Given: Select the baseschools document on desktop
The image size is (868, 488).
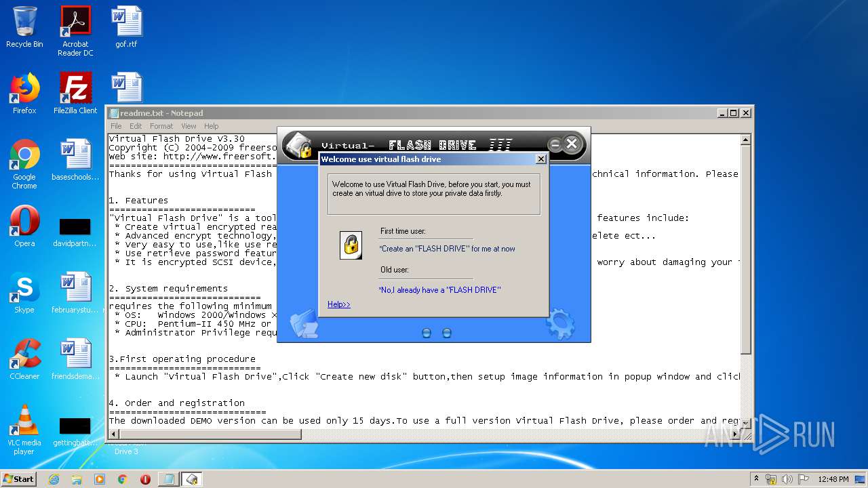Looking at the screenshot, I should 75,160.
